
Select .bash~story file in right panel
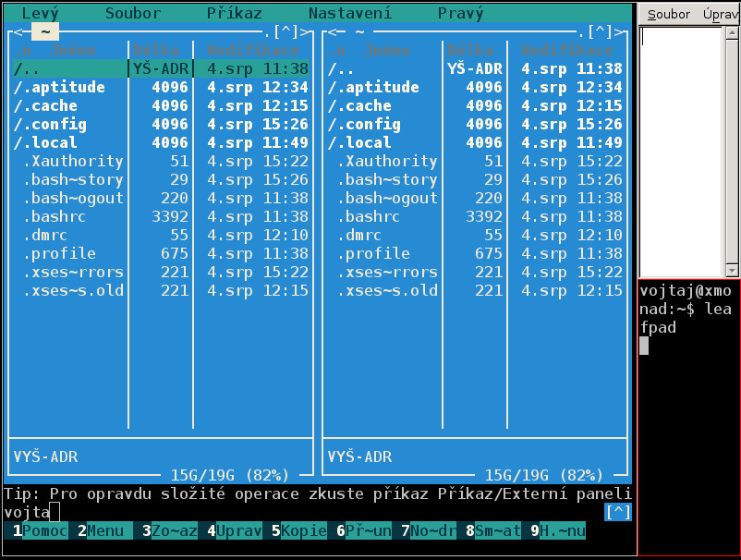click(x=476, y=179)
